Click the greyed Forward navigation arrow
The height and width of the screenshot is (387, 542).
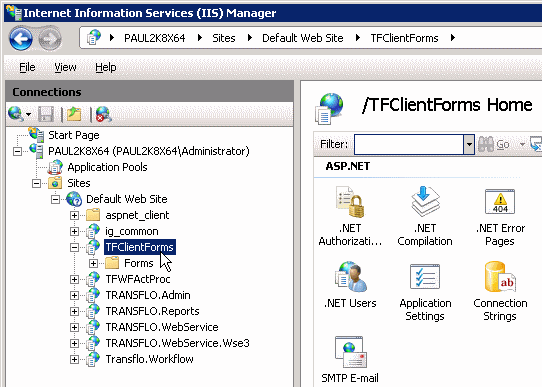point(50,39)
